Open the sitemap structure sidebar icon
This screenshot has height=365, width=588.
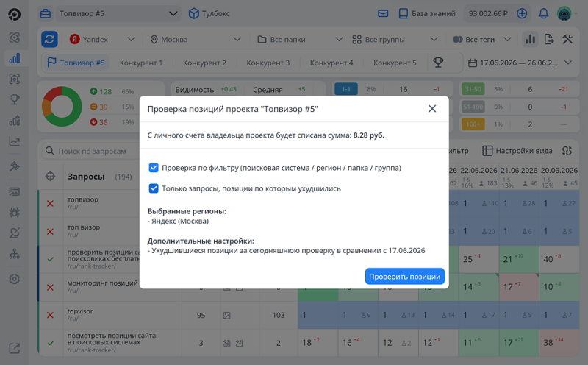click(14, 254)
